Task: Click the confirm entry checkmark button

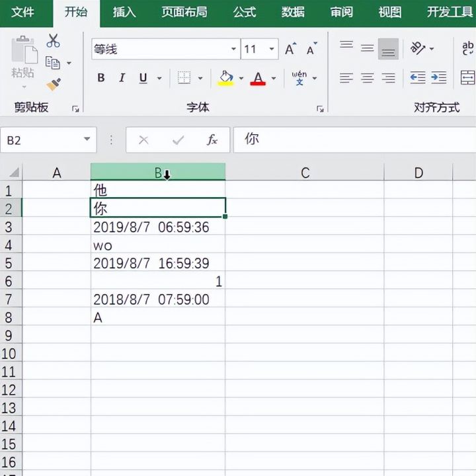Action: [178, 140]
